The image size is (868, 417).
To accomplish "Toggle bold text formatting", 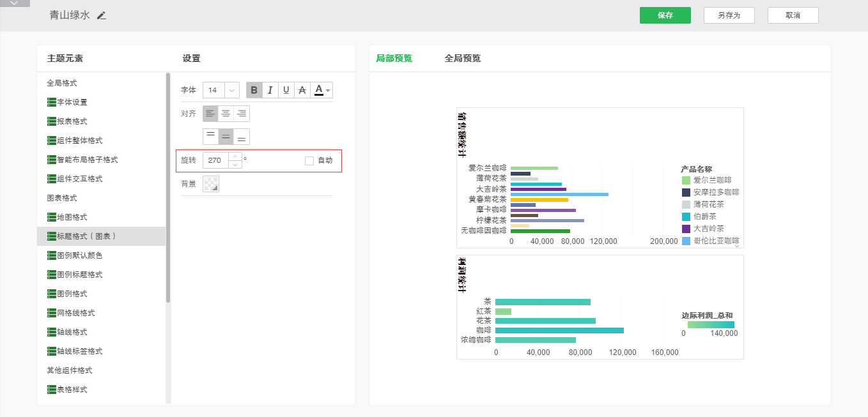I will [x=254, y=90].
